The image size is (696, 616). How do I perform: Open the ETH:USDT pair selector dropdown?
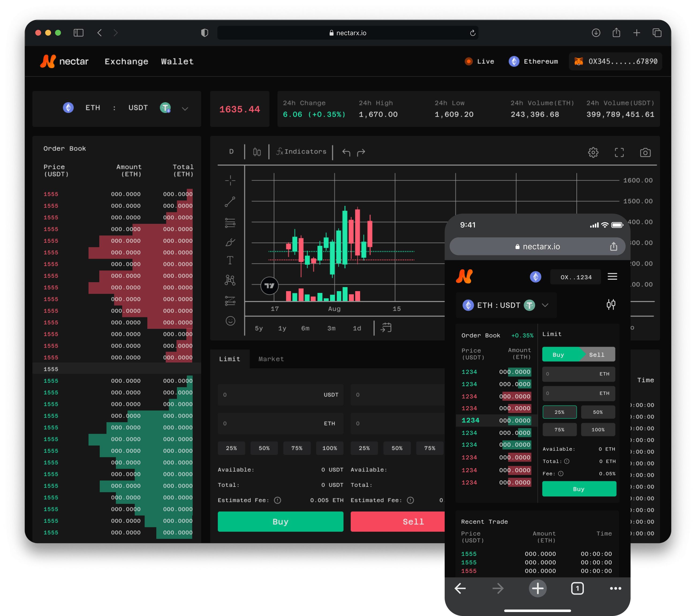[x=185, y=109]
